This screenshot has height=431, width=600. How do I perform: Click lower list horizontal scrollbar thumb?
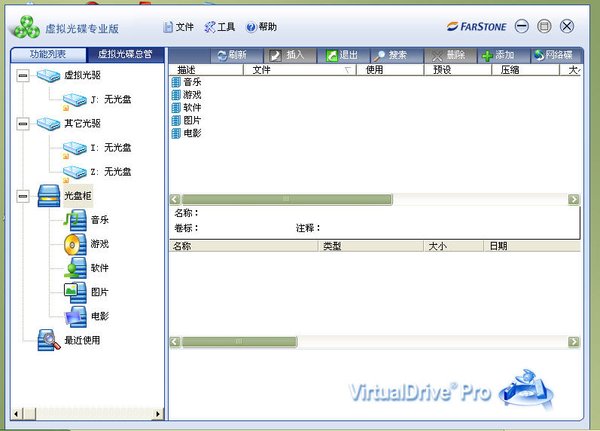[x=240, y=342]
